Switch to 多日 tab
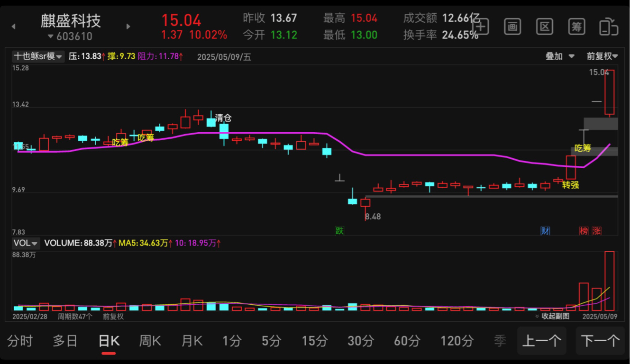Screen dimensions: 630x364 click(65, 340)
